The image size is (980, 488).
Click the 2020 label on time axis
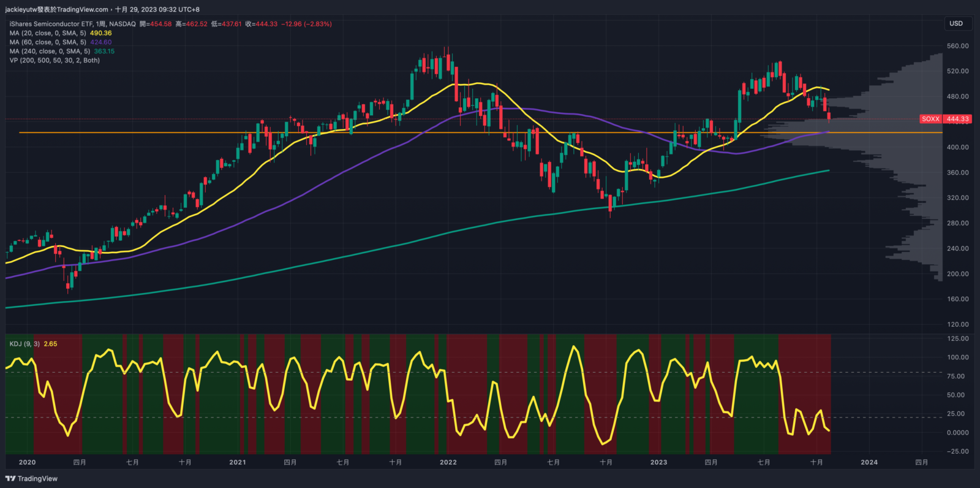[27, 462]
